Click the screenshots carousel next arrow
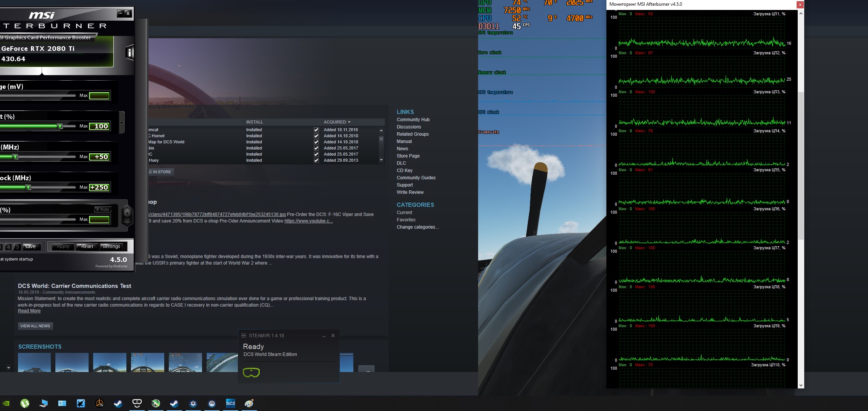The image size is (868, 411). (x=367, y=369)
